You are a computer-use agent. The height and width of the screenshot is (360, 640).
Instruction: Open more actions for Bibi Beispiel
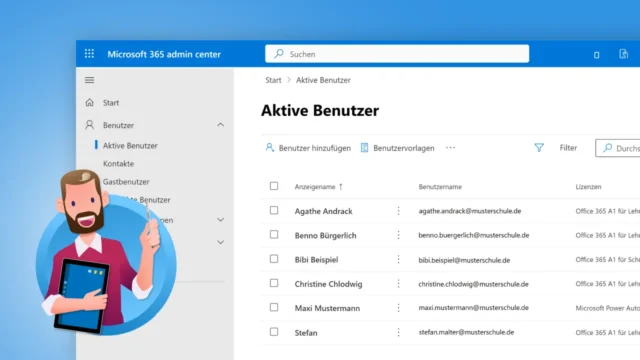point(398,260)
